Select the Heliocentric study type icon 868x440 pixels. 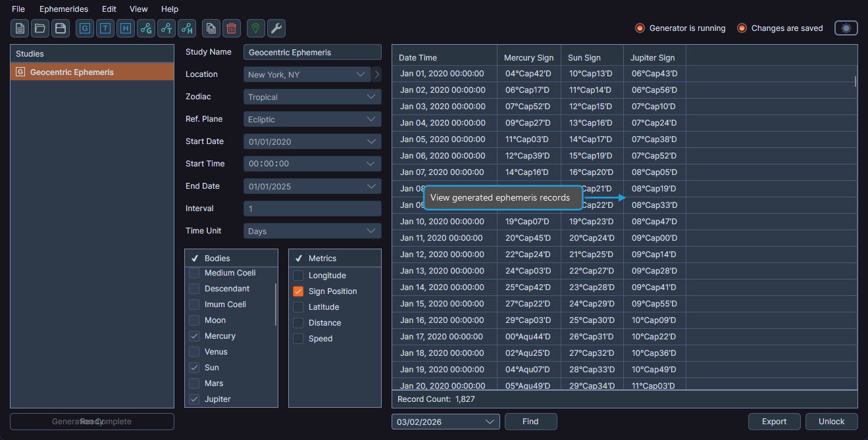click(125, 28)
